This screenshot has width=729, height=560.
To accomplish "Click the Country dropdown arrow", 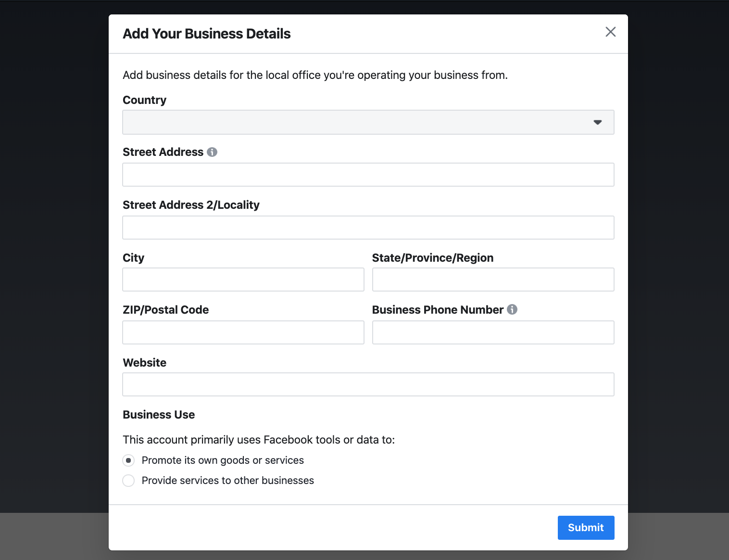I will click(597, 122).
